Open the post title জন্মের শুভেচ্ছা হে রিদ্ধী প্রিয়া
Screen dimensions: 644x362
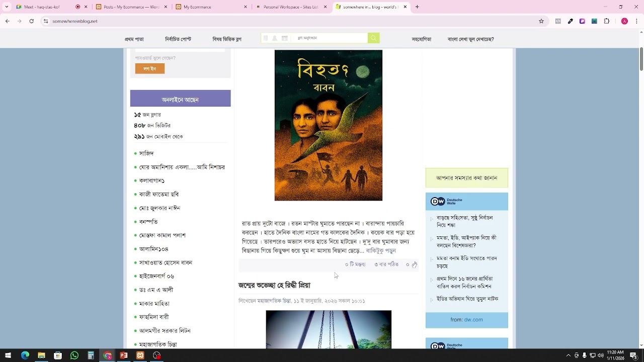click(x=274, y=286)
